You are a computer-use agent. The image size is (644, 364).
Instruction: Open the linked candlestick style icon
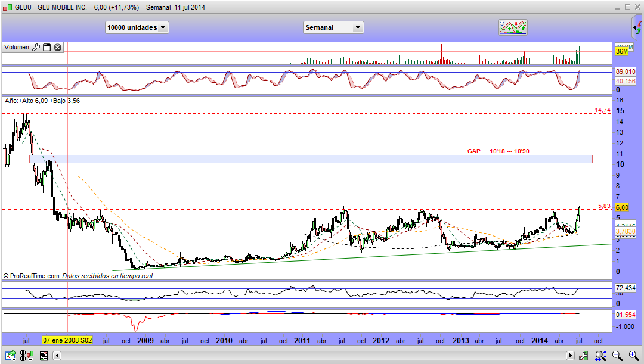coord(27,356)
